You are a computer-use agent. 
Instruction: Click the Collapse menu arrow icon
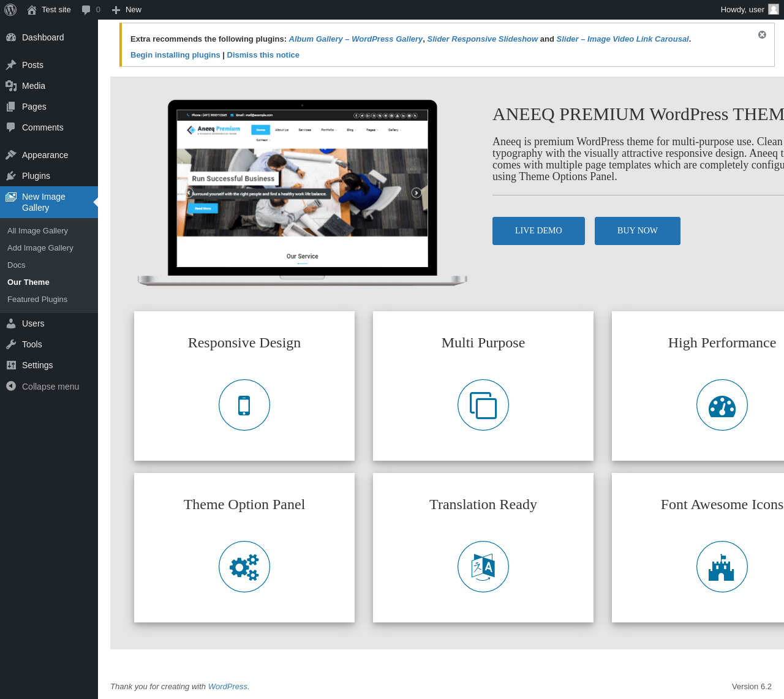(11, 386)
